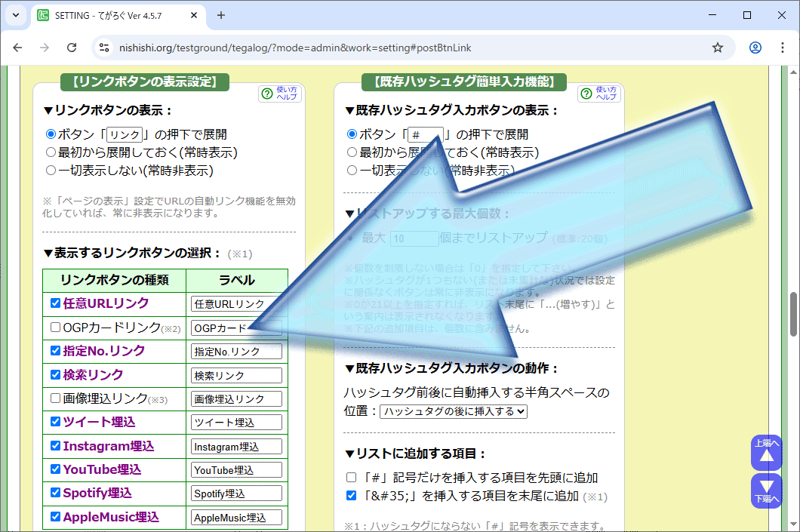Uncheck Instagram埋込 checkbox

tap(56, 445)
